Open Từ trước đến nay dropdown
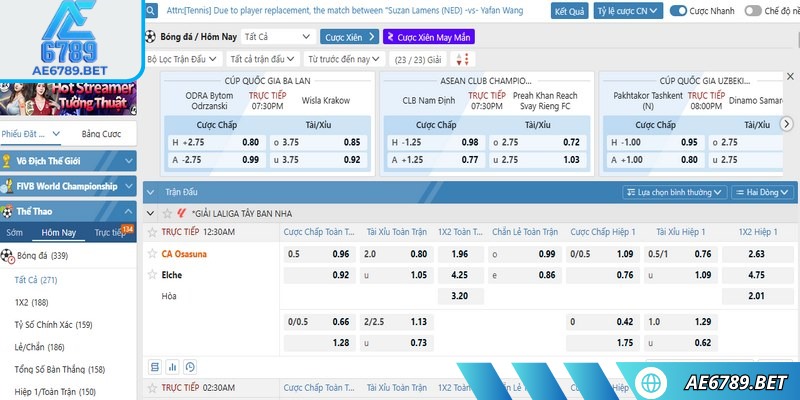This screenshot has height=400, width=800. [x=344, y=59]
